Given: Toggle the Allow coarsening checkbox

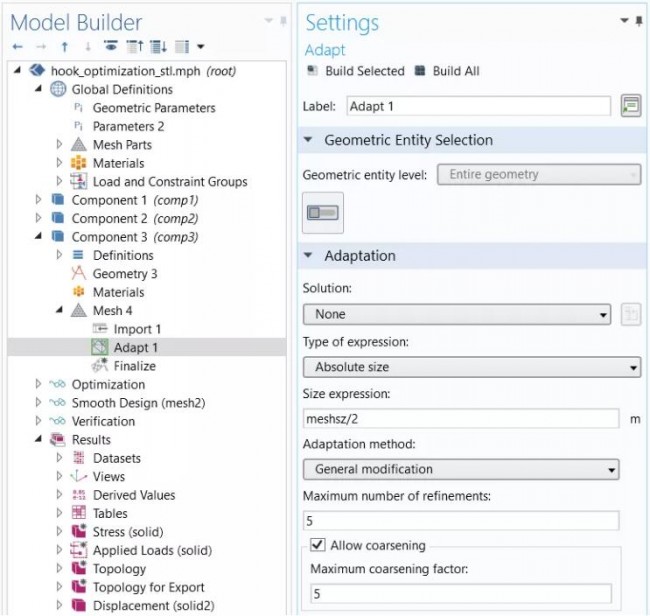Looking at the screenshot, I should click(318, 546).
